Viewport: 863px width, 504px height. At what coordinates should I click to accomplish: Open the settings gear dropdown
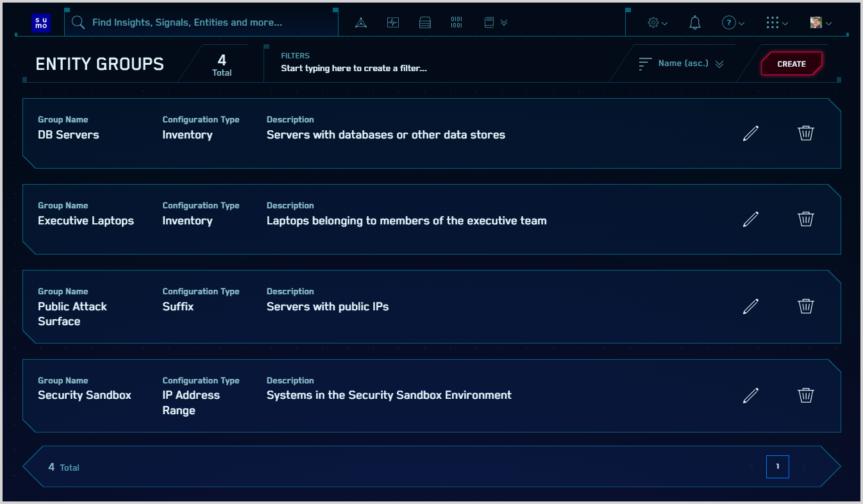tap(657, 23)
